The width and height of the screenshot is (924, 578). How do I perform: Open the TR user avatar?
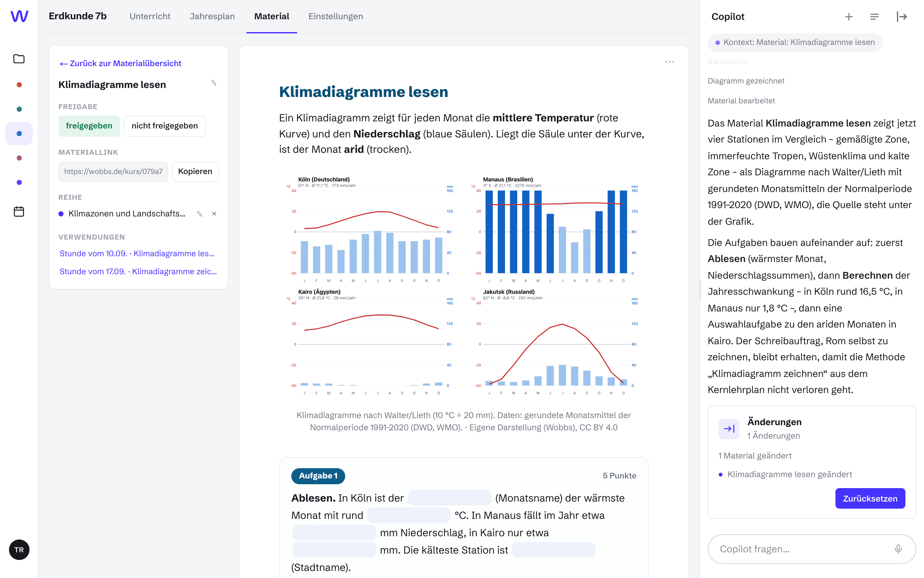tap(19, 550)
